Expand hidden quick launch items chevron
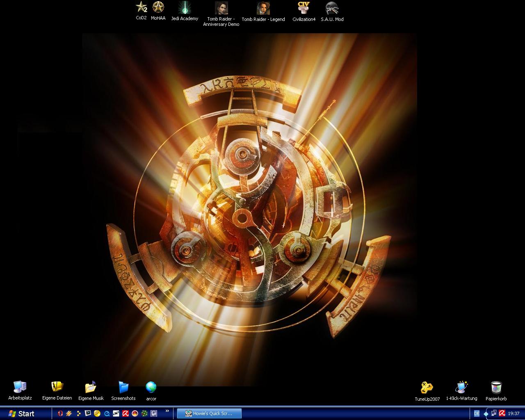The width and height of the screenshot is (525, 420). (x=167, y=411)
